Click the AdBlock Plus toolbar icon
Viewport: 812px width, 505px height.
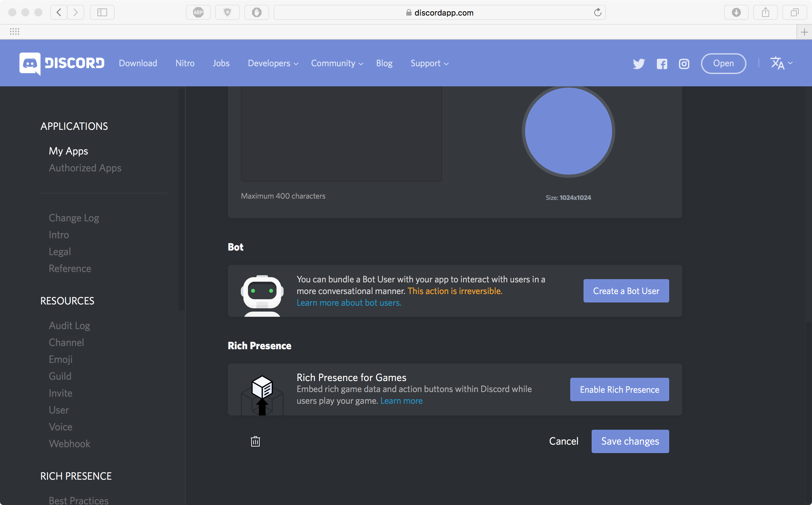click(x=198, y=13)
